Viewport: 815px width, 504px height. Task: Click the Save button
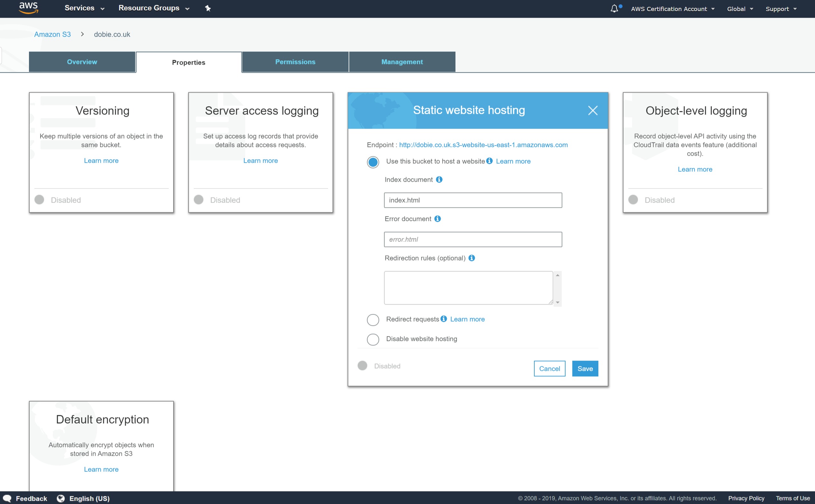pyautogui.click(x=585, y=369)
